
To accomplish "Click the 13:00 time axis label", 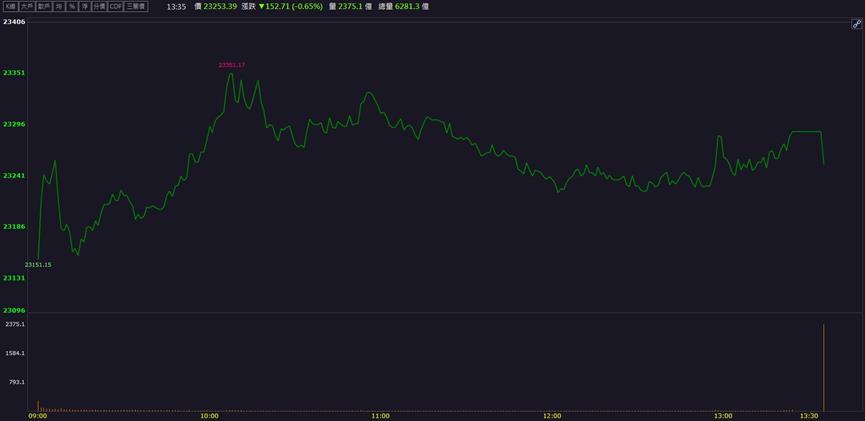I will (724, 416).
